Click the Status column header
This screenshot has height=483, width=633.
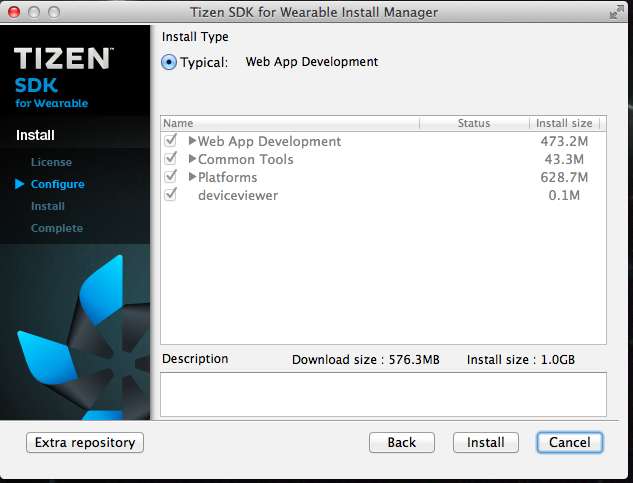[474, 123]
